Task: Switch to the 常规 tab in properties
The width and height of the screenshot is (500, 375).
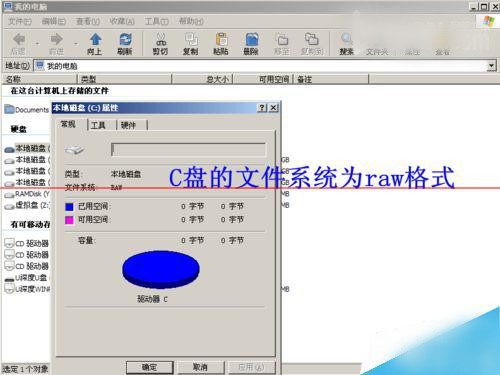Action: click(x=69, y=124)
